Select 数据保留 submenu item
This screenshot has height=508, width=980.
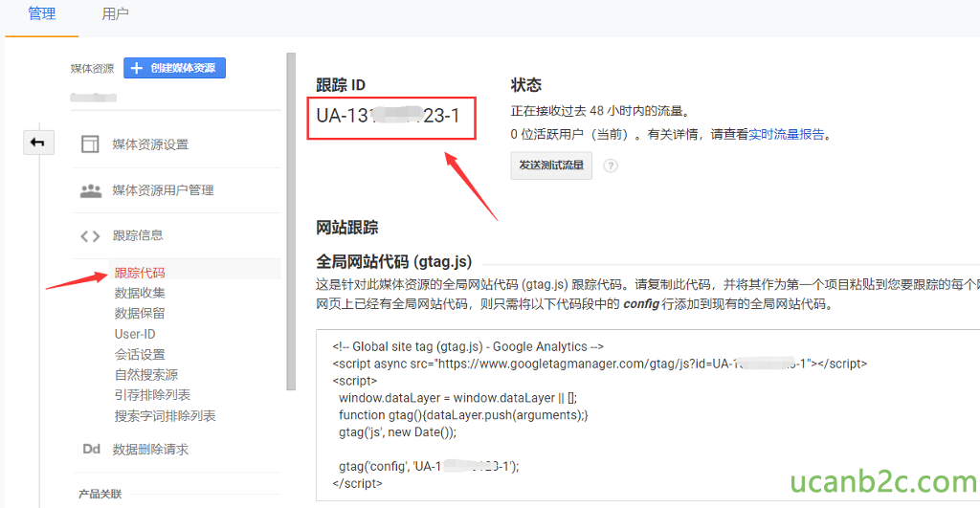(x=140, y=313)
